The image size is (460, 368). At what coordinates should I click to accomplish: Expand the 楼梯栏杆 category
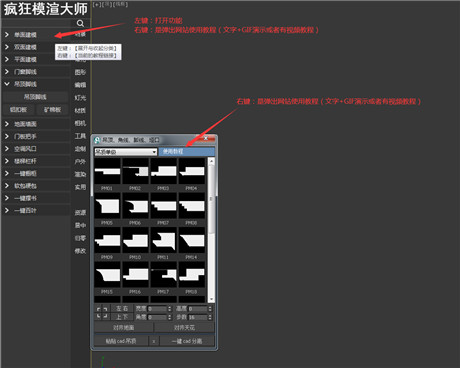[36, 161]
